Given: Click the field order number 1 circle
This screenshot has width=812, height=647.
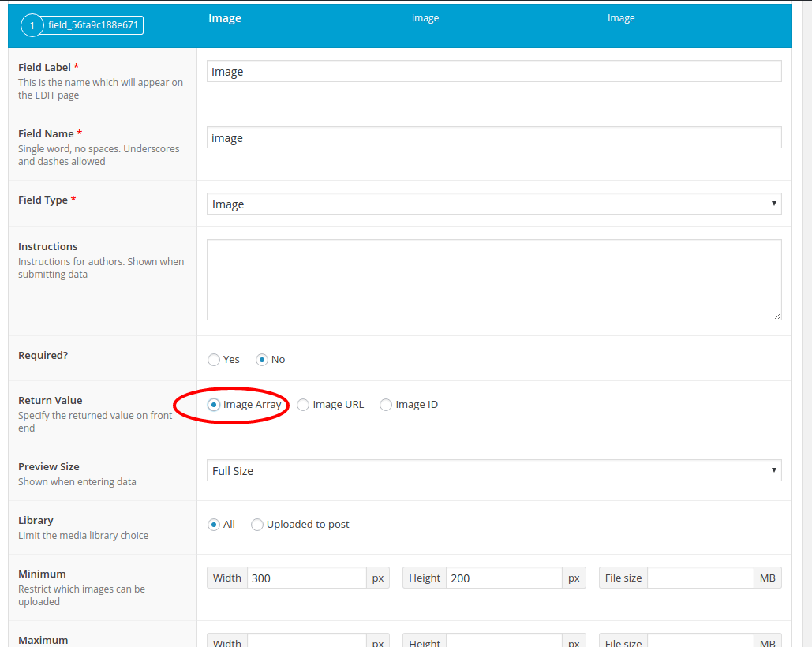Looking at the screenshot, I should coord(32,24).
